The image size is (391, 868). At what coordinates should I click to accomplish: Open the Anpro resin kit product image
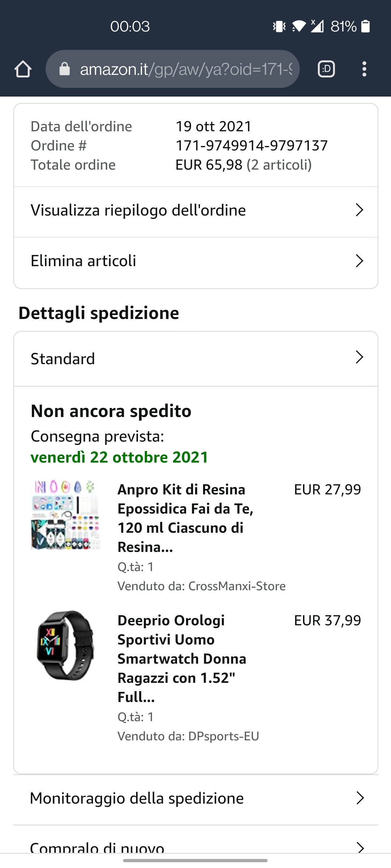click(65, 515)
